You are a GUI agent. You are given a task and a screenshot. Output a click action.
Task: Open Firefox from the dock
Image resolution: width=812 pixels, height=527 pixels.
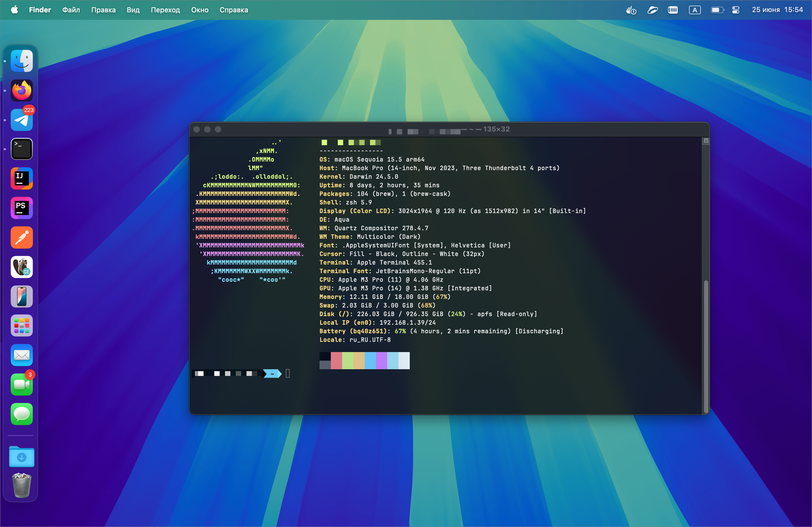coord(21,90)
